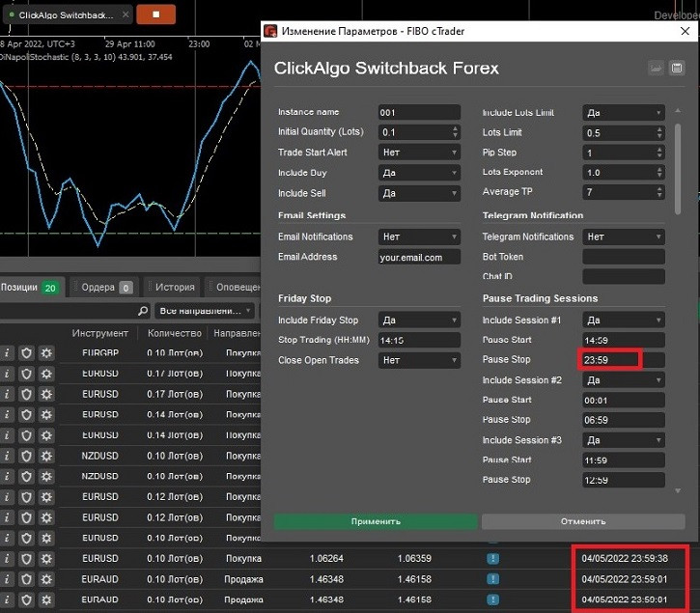Open Include Lots Limit dropdown
The image size is (700, 613).
624,113
